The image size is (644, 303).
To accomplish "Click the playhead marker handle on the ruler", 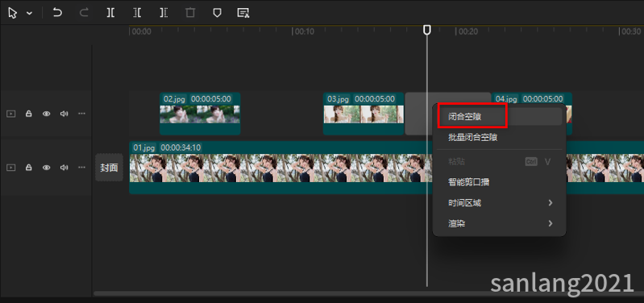I will point(427,30).
